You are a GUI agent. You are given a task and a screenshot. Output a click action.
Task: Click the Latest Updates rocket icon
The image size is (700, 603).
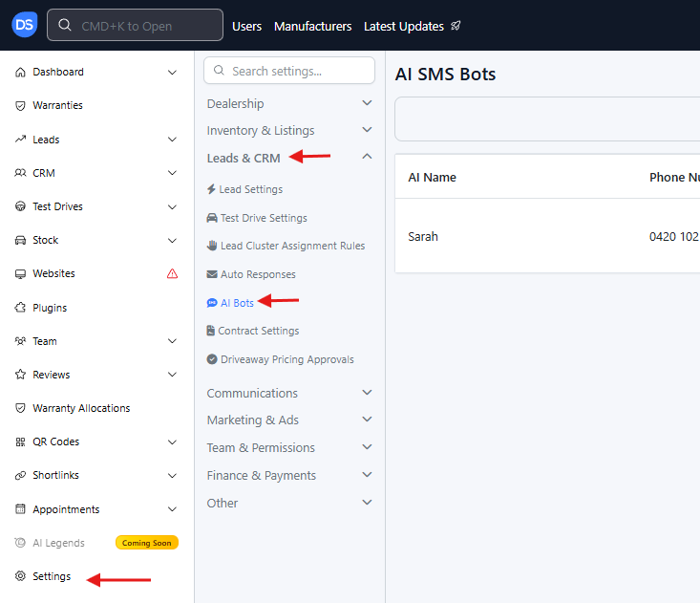pyautogui.click(x=456, y=26)
